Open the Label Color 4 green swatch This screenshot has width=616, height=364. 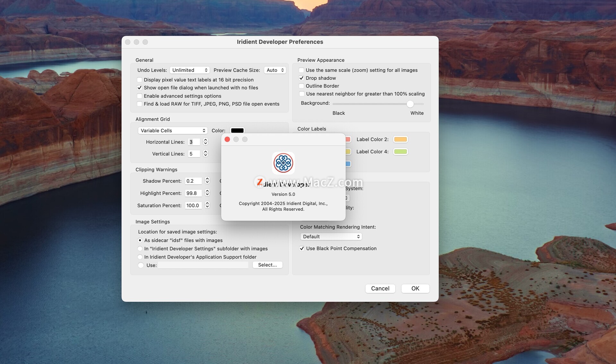pyautogui.click(x=400, y=152)
